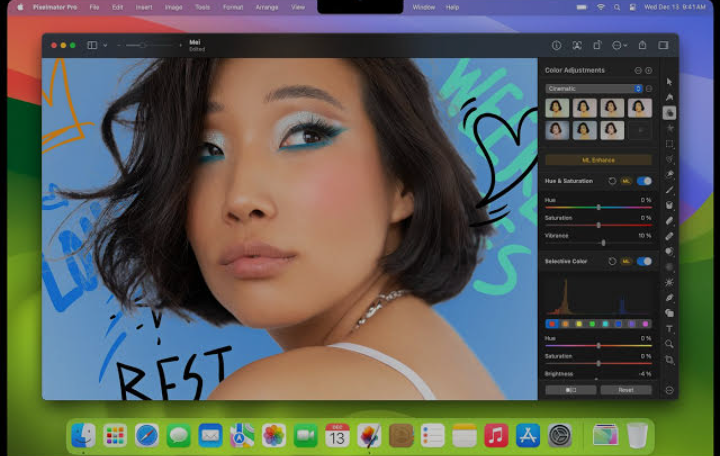Reset Hue & Saturation with circular arrow
Image resolution: width=720 pixels, height=456 pixels.
point(612,181)
